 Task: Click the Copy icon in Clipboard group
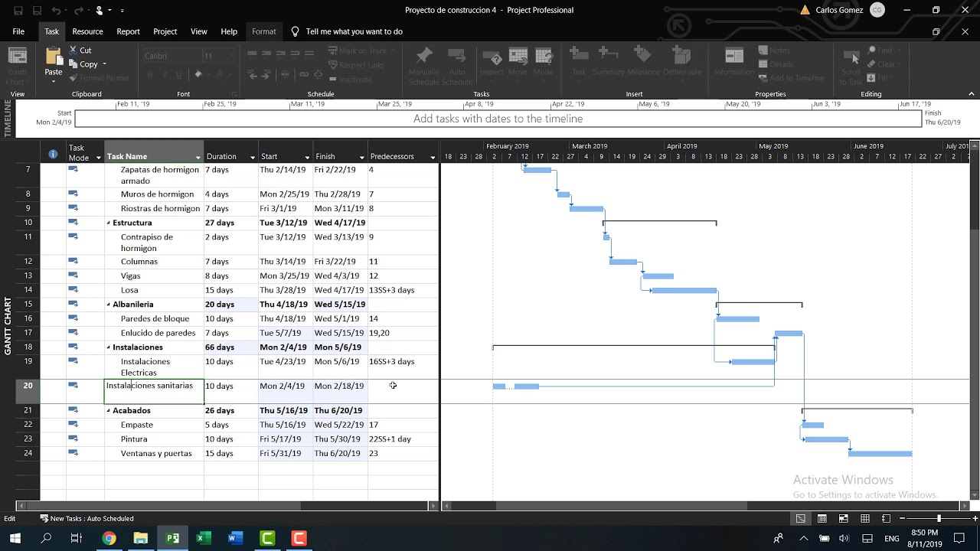click(x=73, y=64)
